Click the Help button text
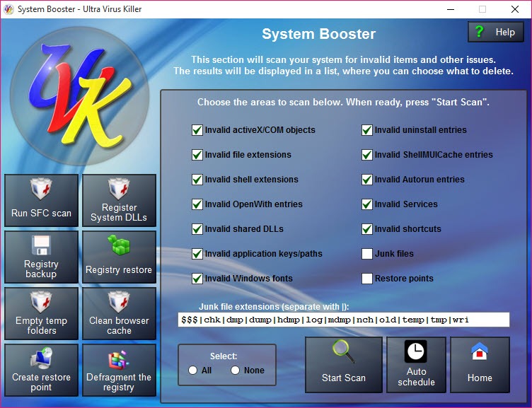 [505, 32]
